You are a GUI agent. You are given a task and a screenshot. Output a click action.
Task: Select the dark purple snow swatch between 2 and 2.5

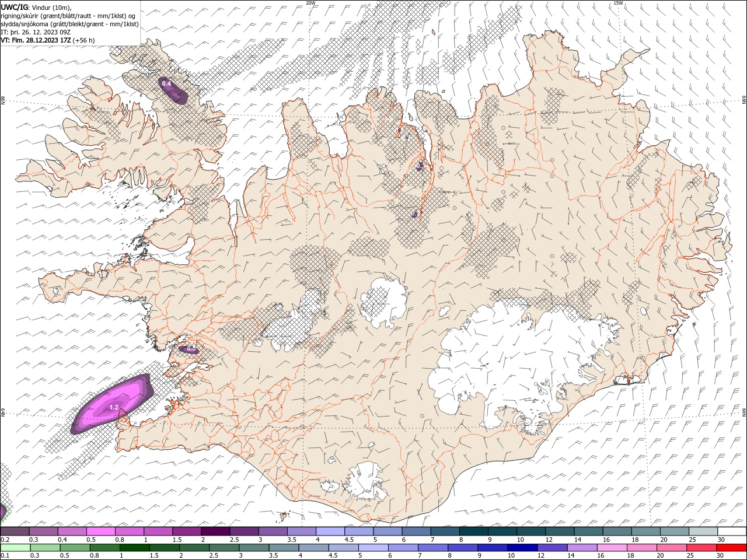(215, 531)
